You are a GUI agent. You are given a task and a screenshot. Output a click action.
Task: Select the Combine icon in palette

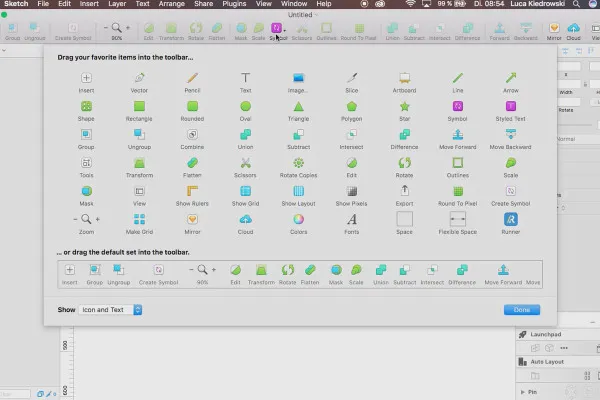tap(192, 134)
